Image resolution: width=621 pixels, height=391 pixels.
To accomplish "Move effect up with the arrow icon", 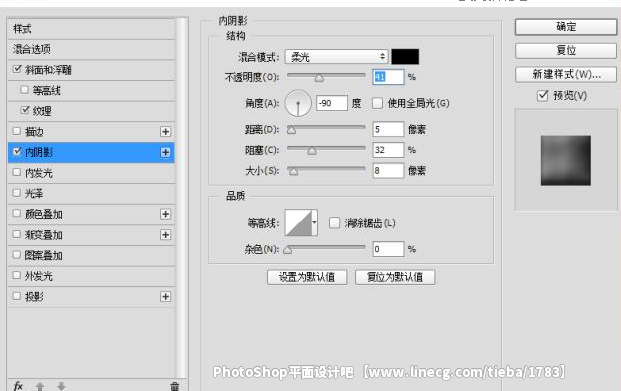I will 40,386.
